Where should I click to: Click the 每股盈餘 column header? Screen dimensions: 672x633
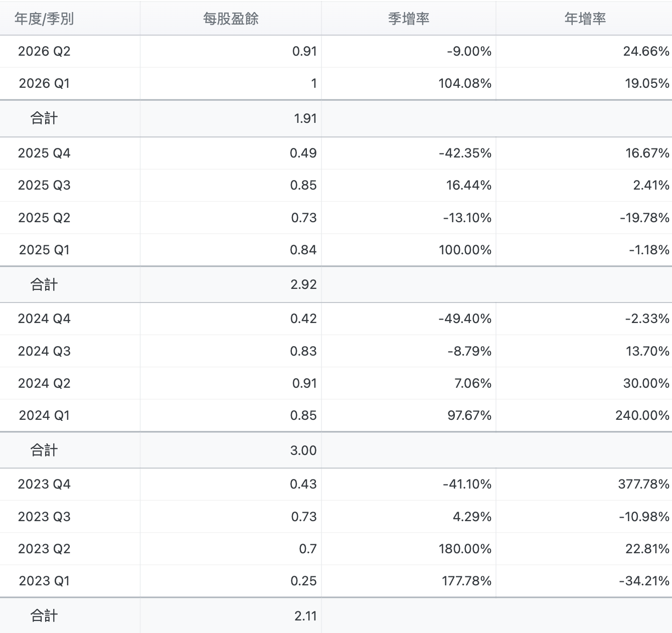pyautogui.click(x=231, y=19)
